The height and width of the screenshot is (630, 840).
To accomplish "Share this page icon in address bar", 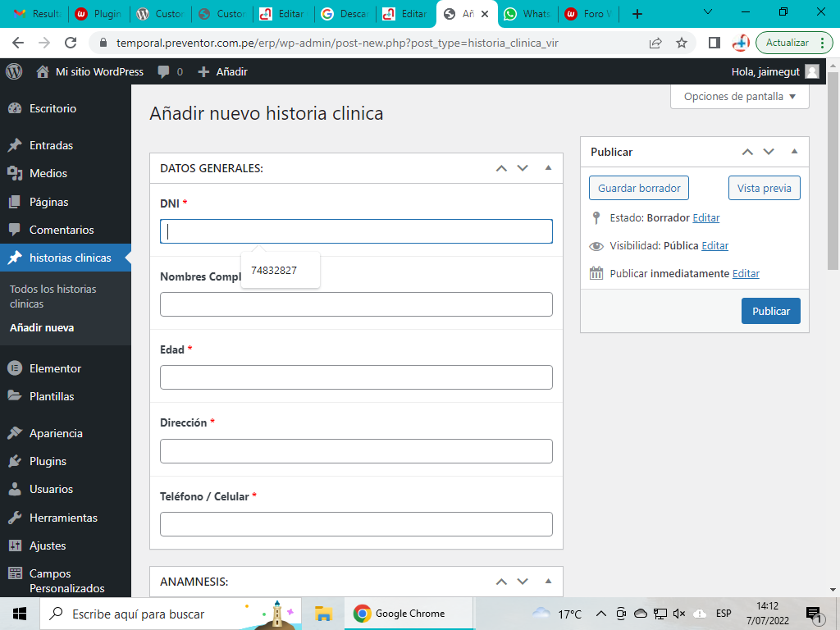I will tap(655, 43).
